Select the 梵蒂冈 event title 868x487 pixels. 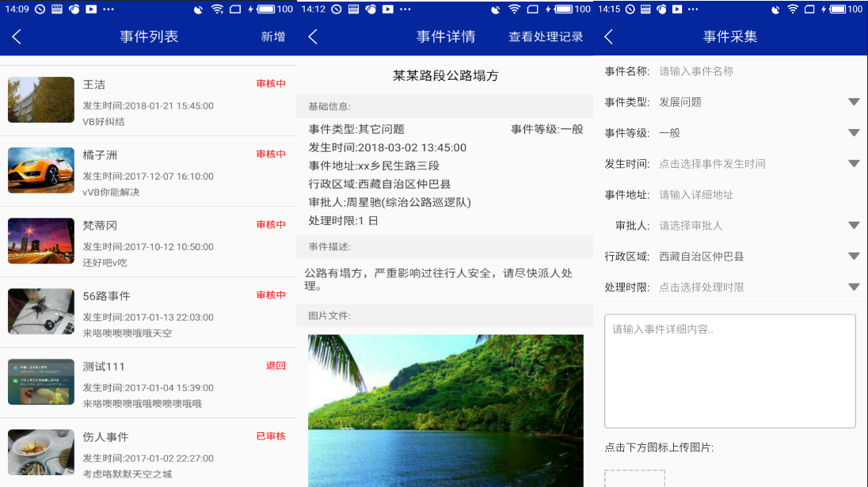[x=101, y=226]
